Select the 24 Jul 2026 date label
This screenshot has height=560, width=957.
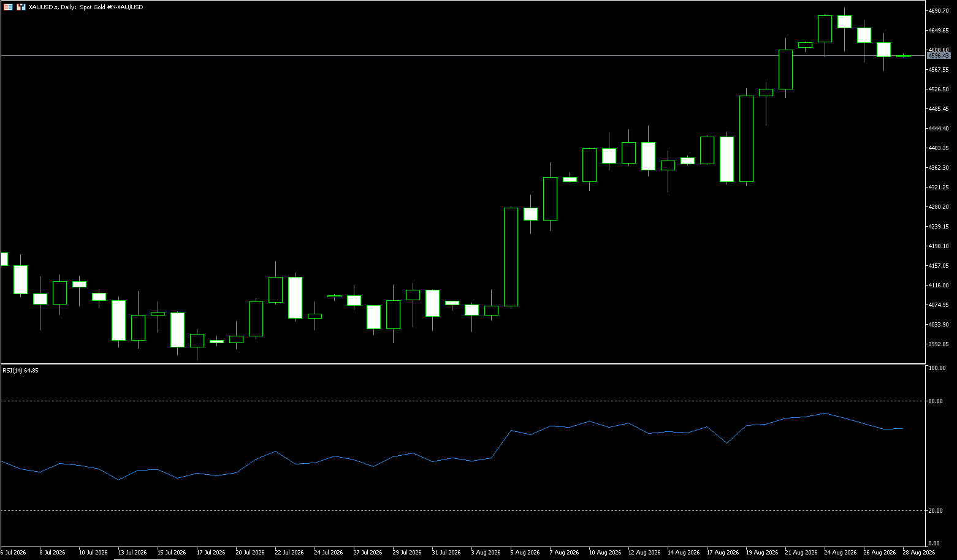[x=329, y=553]
